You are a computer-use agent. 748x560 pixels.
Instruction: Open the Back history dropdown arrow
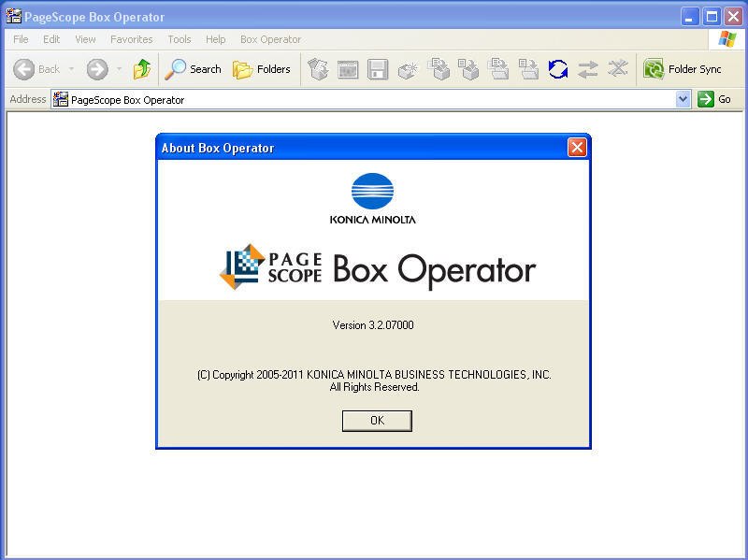72,69
